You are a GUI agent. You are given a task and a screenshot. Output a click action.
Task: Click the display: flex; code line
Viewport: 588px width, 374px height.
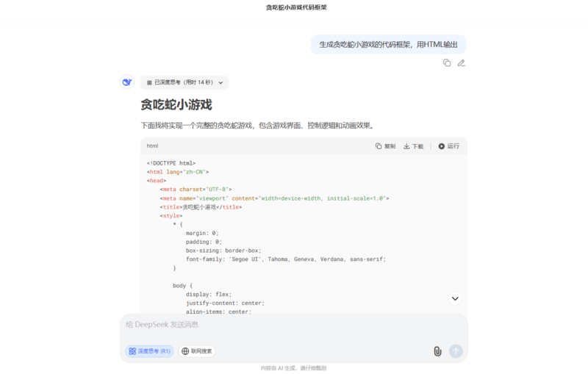pyautogui.click(x=209, y=295)
